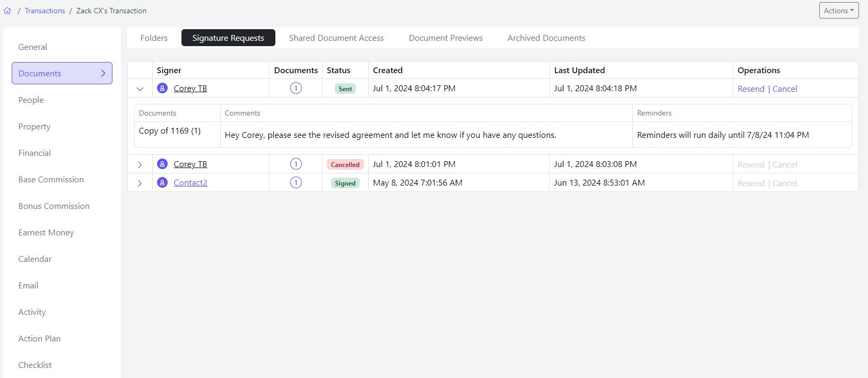
Task: Click the Signer column header
Action: (x=169, y=70)
